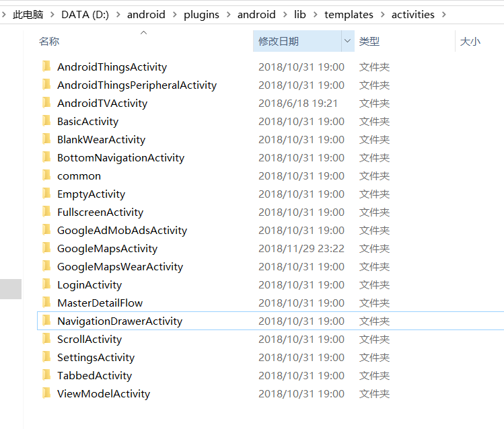This screenshot has height=429, width=504.
Task: Select the EmptyActivity folder name
Action: click(91, 194)
